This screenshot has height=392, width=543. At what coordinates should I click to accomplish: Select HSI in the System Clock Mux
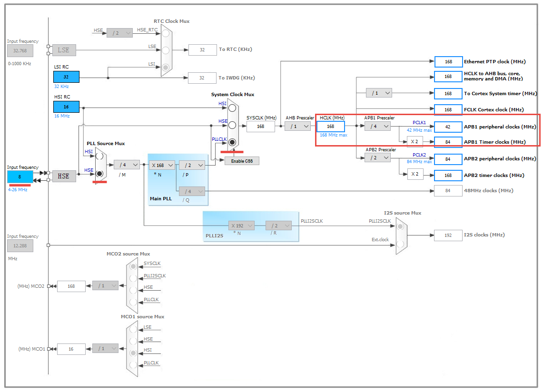[232, 108]
